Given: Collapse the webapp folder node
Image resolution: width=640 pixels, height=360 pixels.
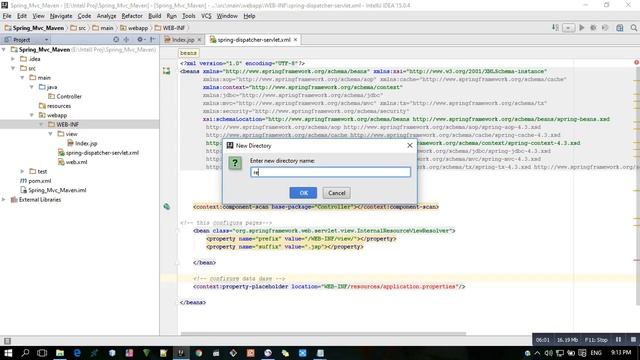Looking at the screenshot, I should 32,115.
